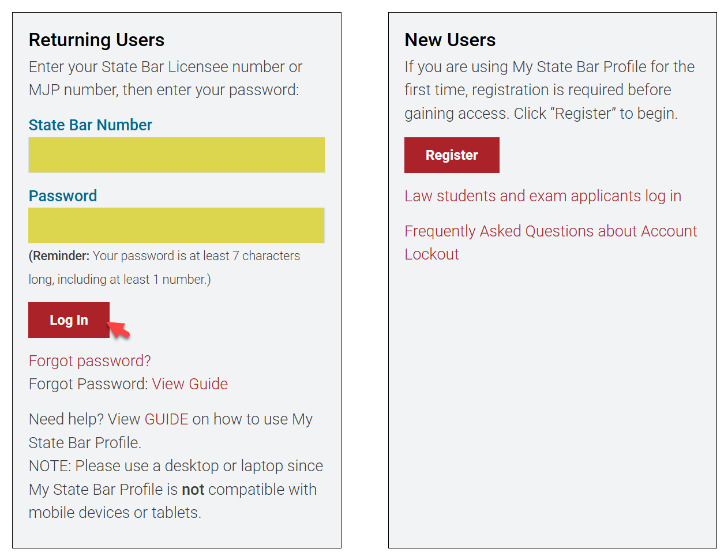728x560 pixels.
Task: Click the New Users registration paragraph
Action: point(549,90)
